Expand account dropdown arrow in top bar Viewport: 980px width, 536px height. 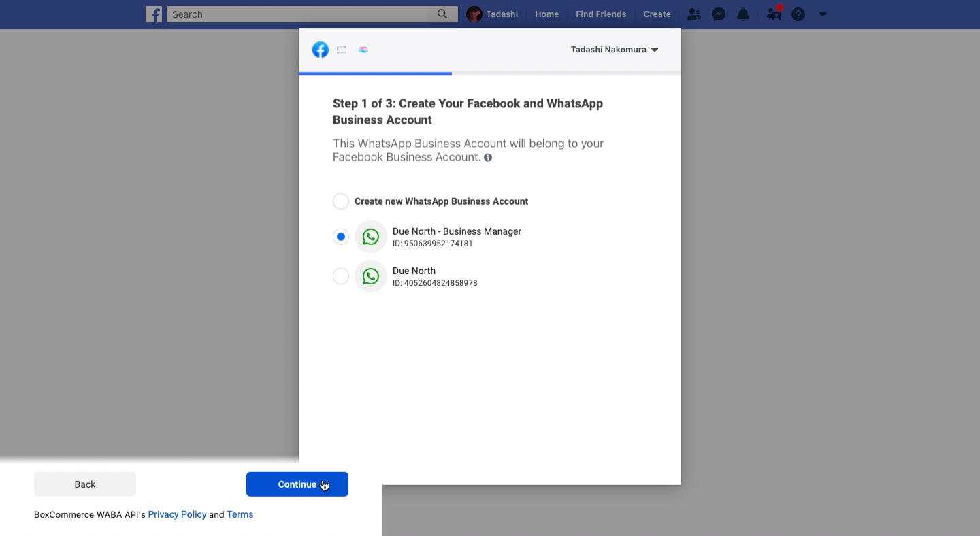[x=823, y=14]
